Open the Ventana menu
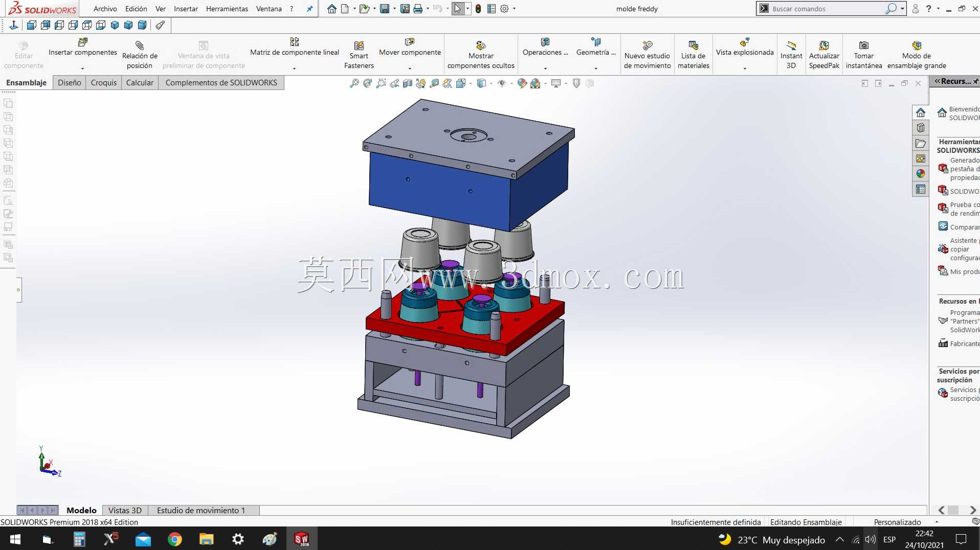980x550 pixels. (x=269, y=9)
